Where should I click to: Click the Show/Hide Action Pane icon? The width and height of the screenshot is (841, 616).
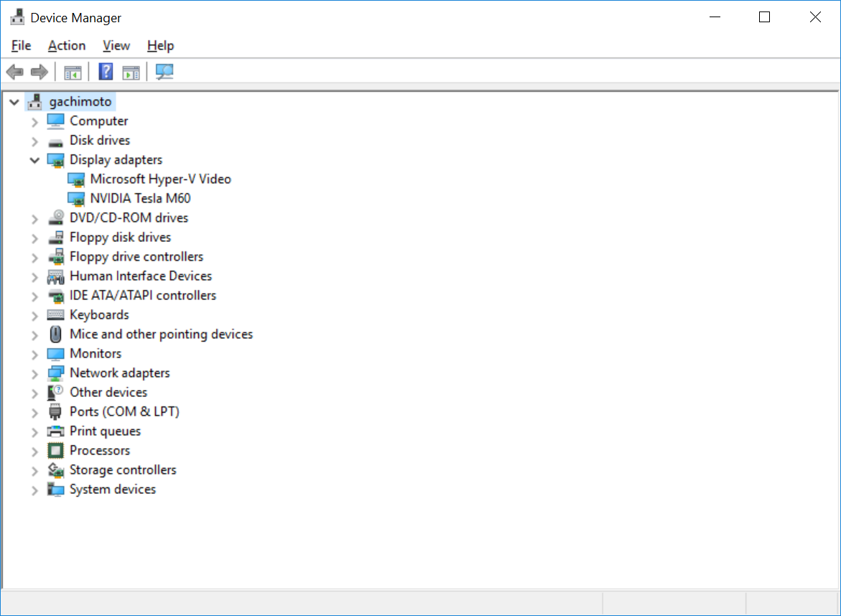[x=131, y=72]
